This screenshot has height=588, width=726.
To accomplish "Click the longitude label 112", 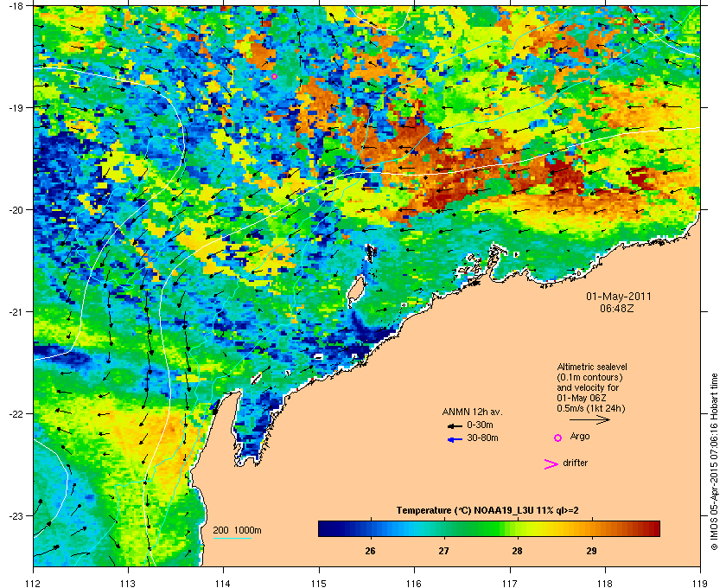I will coord(34,584).
